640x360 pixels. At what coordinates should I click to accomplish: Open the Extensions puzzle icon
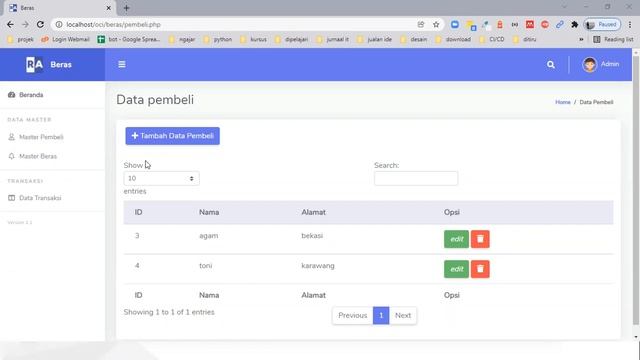[x=575, y=24]
